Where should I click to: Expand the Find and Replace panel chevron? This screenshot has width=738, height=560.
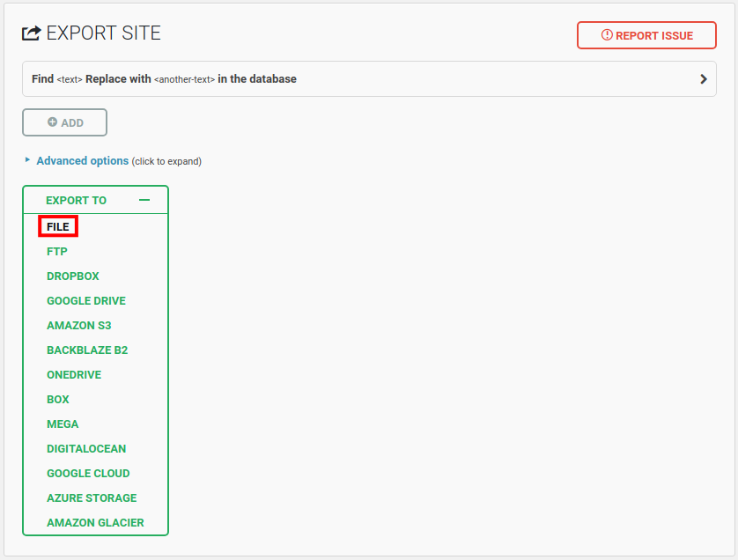704,78
